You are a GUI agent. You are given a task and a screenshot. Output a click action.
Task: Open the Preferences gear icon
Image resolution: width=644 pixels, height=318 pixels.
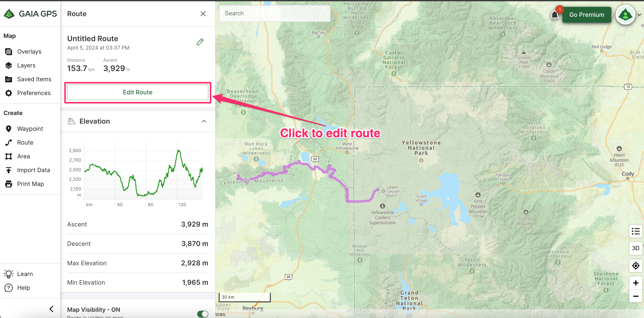coord(8,93)
